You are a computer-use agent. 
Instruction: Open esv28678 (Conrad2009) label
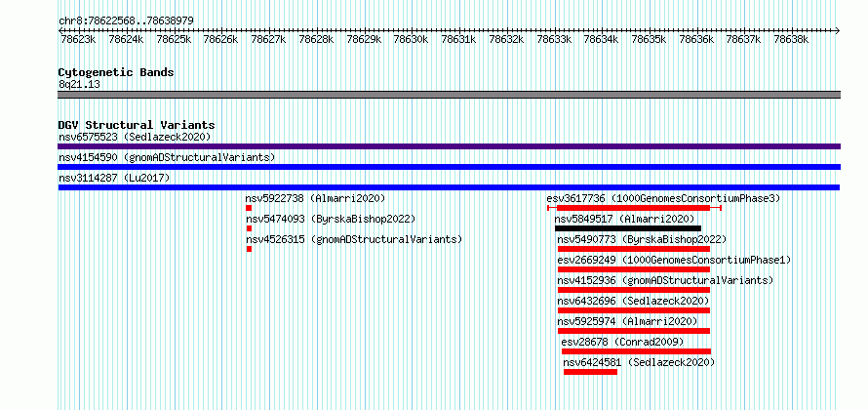[622, 342]
